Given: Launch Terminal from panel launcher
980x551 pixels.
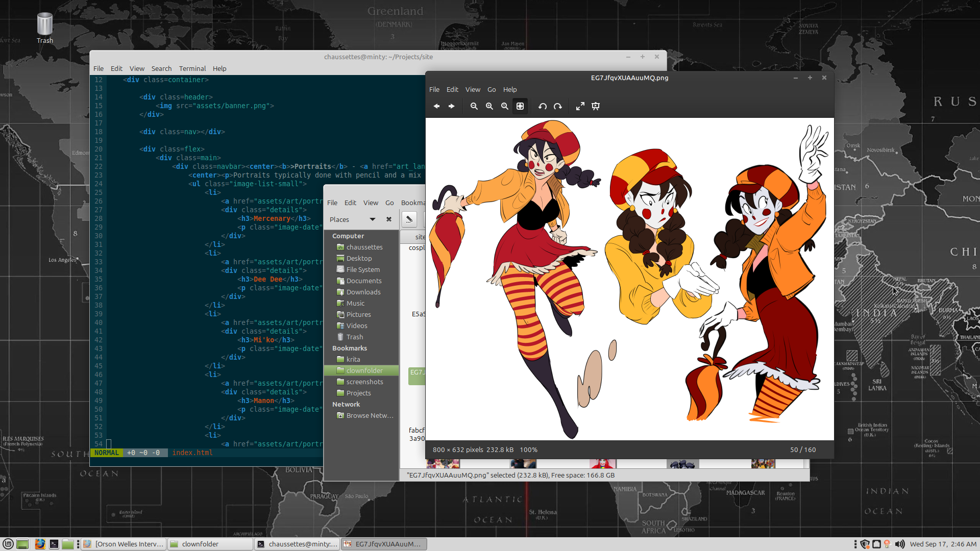Looking at the screenshot, I should pos(54,544).
